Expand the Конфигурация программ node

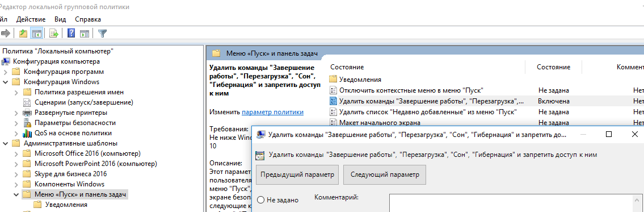click(x=5, y=72)
